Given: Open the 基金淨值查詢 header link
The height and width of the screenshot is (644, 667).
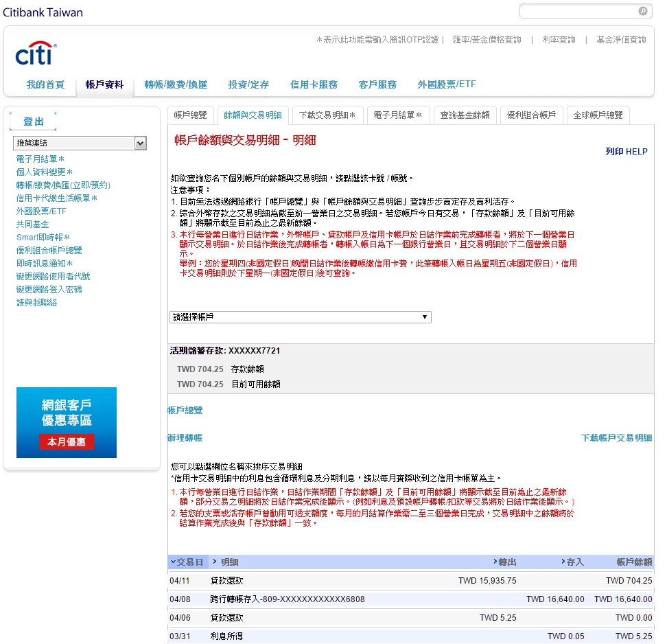Looking at the screenshot, I should pos(621,40).
